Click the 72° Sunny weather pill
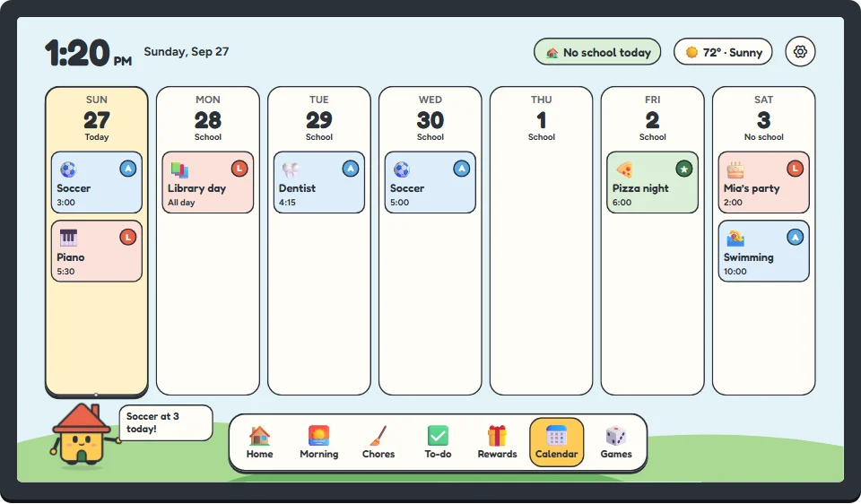 [x=723, y=52]
